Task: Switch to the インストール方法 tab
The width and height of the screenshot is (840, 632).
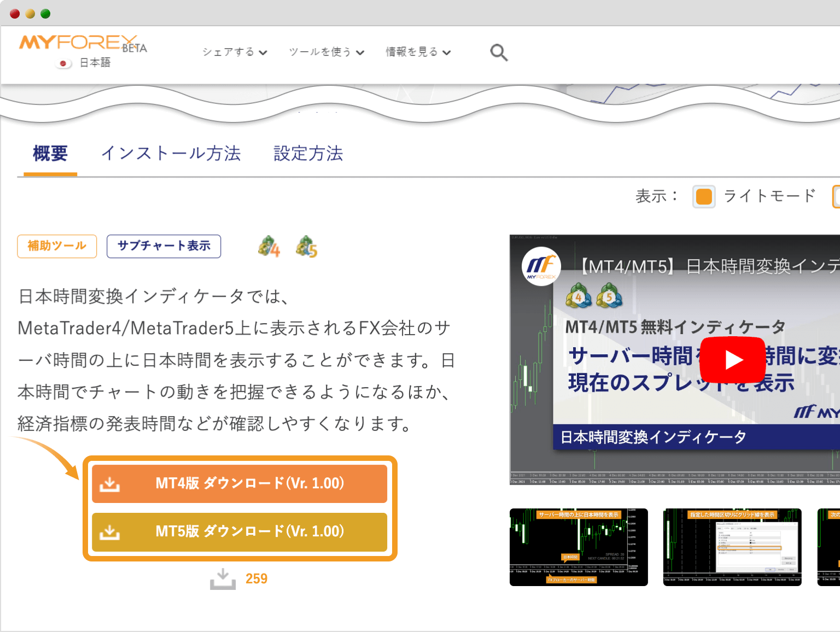Action: (x=171, y=154)
